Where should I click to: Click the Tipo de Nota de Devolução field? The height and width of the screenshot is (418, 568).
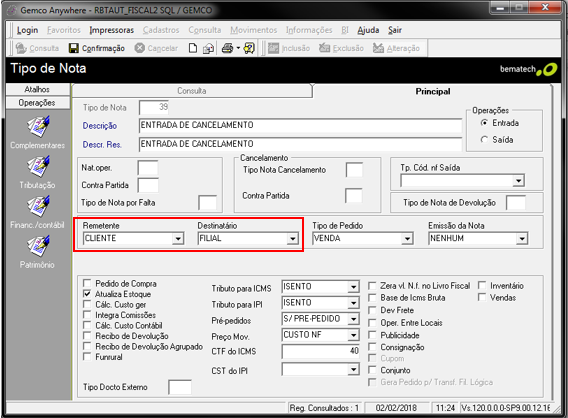point(516,203)
